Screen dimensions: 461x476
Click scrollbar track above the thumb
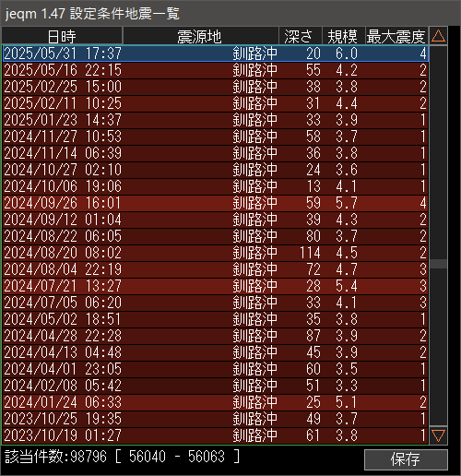[438, 152]
